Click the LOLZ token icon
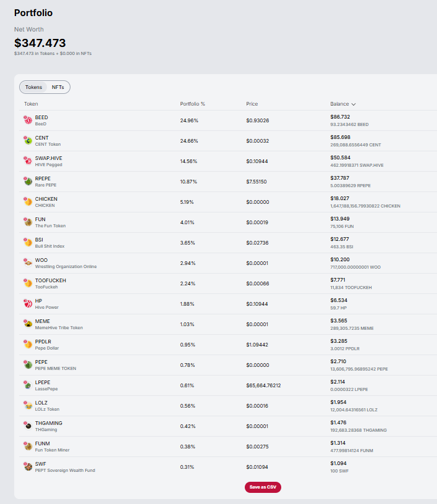437x504 pixels. tap(28, 406)
